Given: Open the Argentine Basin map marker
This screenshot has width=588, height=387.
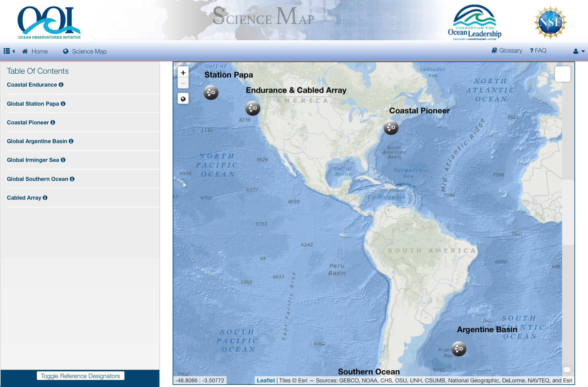Looking at the screenshot, I should click(459, 349).
